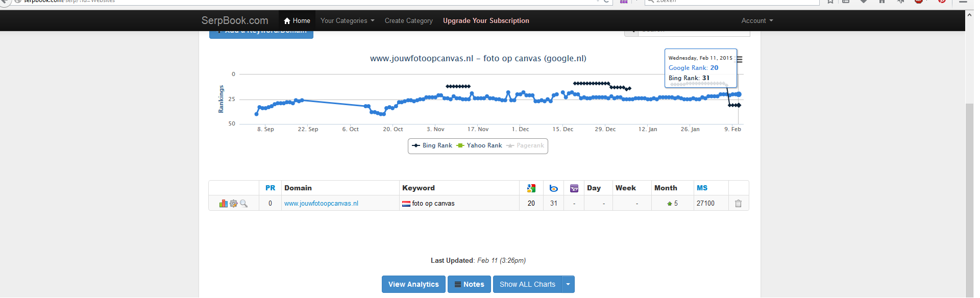Toggle Bing Rank series in chart legend

[432, 146]
